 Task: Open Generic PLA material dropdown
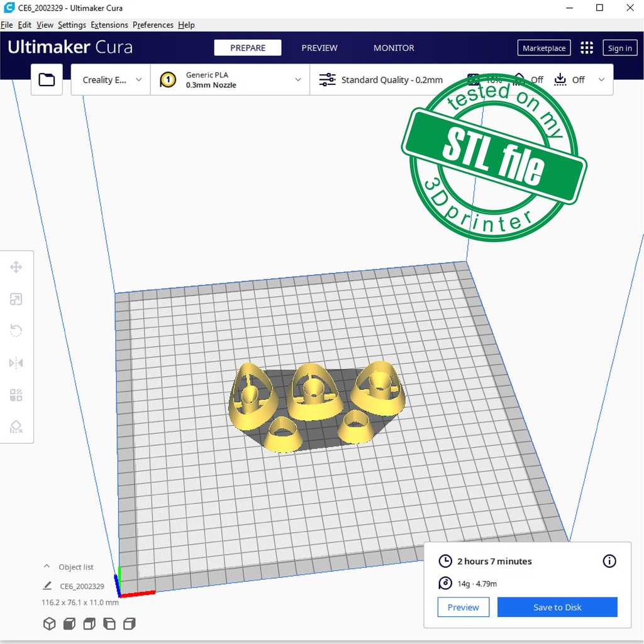[230, 80]
